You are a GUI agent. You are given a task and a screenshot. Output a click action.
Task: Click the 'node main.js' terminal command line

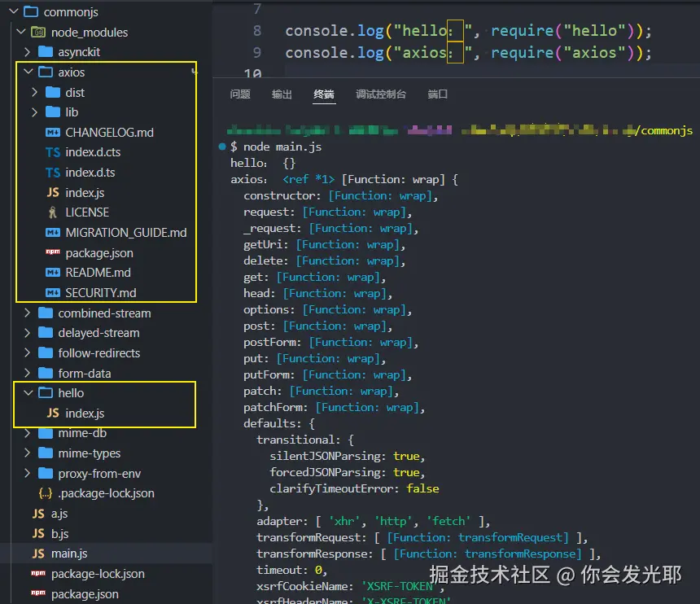tap(282, 147)
